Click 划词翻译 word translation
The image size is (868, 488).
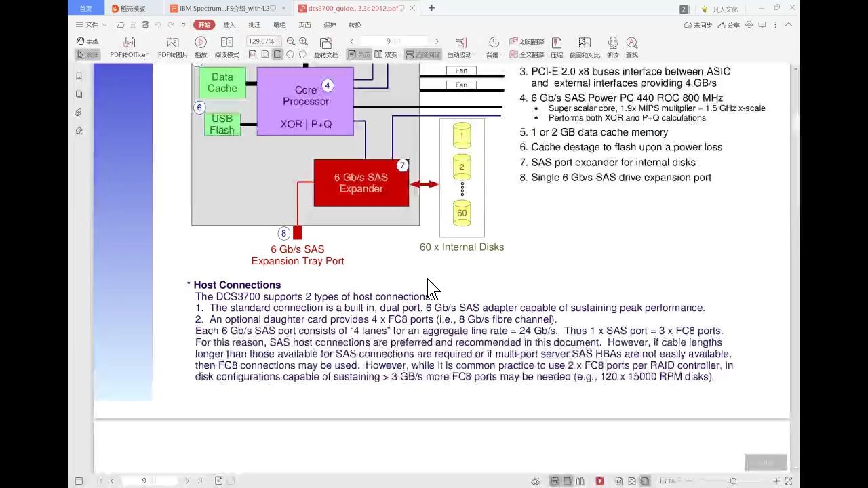coord(527,41)
